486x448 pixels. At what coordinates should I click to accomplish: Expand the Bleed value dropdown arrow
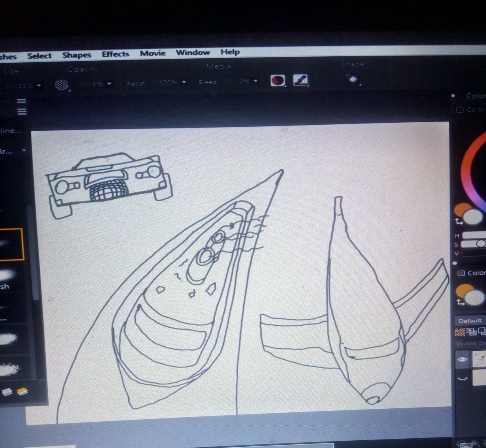[x=256, y=81]
